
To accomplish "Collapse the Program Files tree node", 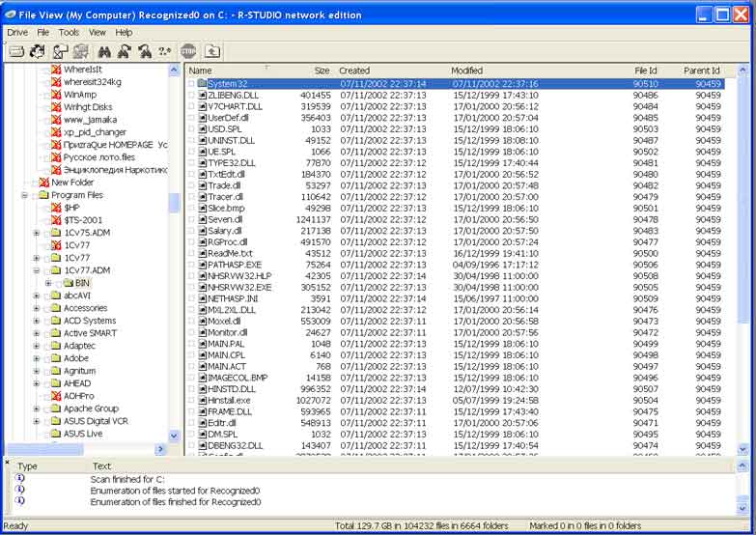I will 24,195.
